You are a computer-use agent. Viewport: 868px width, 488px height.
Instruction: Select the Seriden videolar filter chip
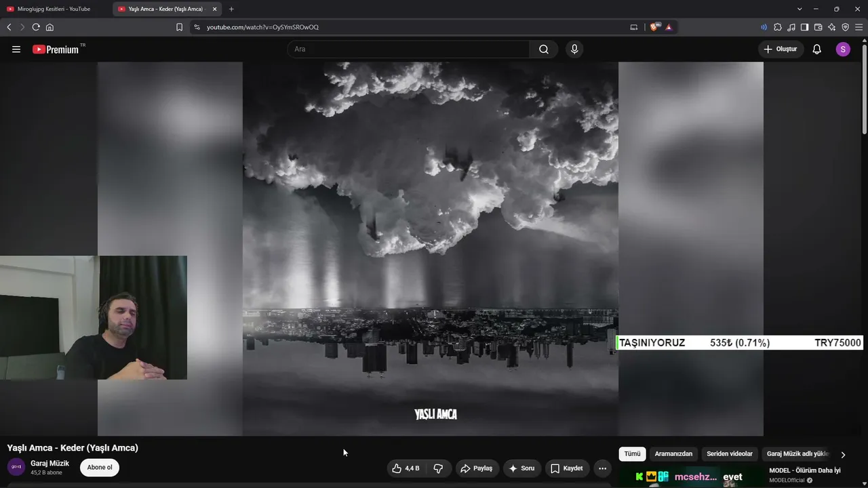730,454
